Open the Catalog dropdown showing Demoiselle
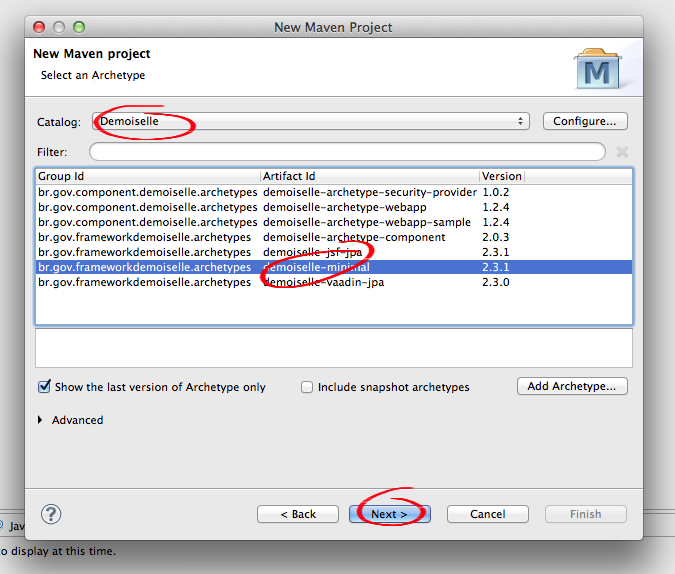This screenshot has width=675, height=574. [x=310, y=121]
